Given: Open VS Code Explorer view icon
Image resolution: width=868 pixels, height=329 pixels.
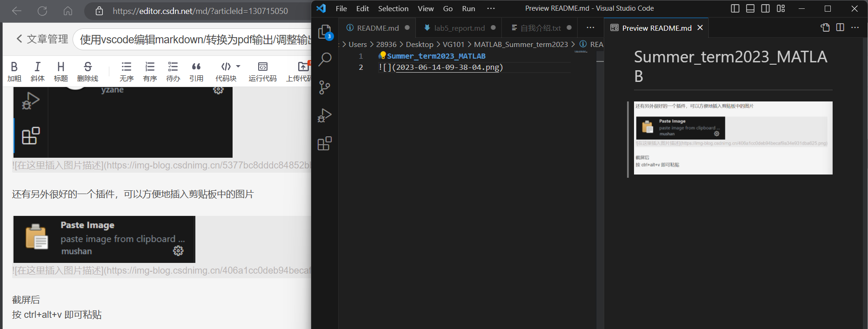Looking at the screenshot, I should coord(325,32).
